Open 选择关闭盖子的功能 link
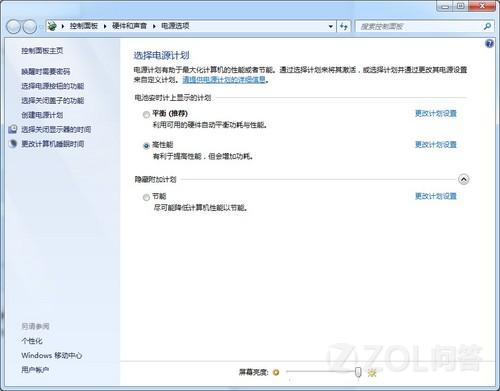Viewport: 500px width, 391px height. pyautogui.click(x=53, y=100)
